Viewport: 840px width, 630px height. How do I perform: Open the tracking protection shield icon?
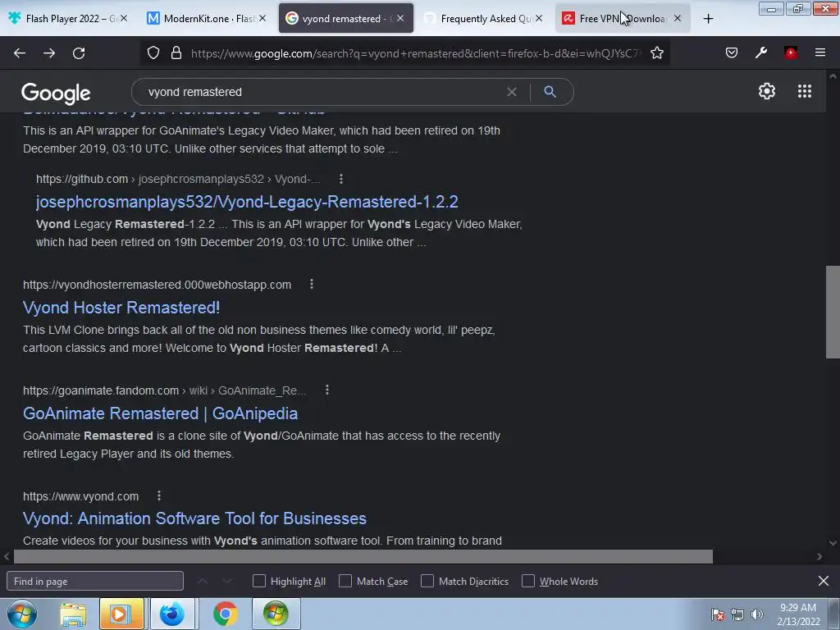pos(153,53)
